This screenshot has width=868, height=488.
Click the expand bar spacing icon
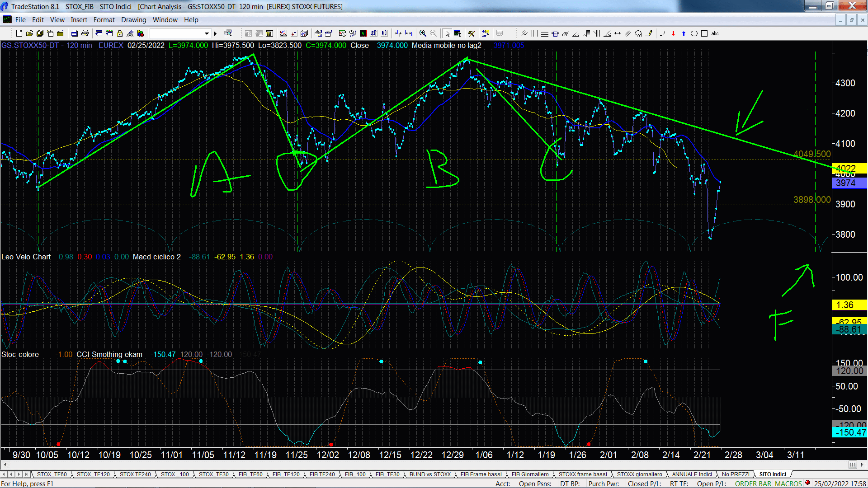pyautogui.click(x=408, y=33)
